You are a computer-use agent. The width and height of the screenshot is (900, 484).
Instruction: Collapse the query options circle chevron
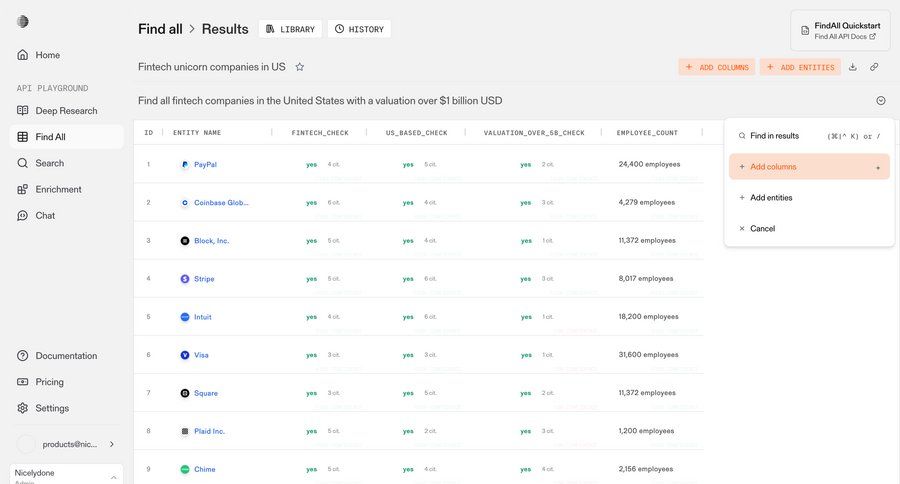[881, 101]
